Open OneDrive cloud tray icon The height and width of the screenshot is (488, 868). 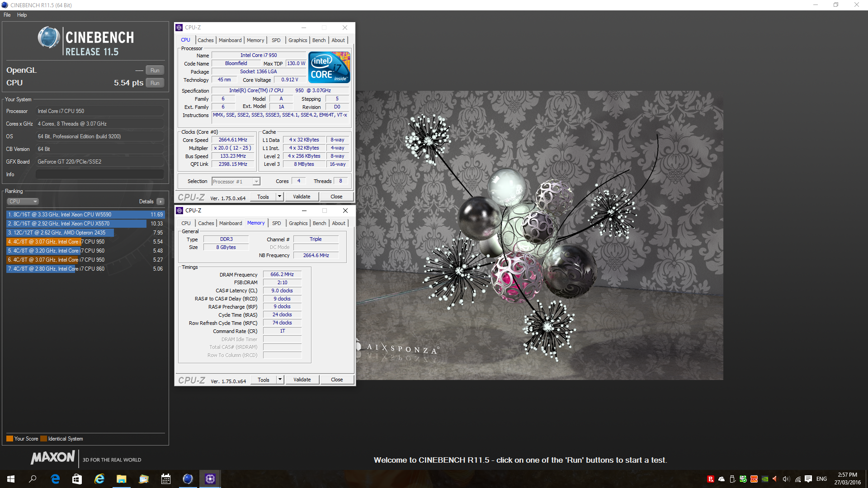pos(722,479)
